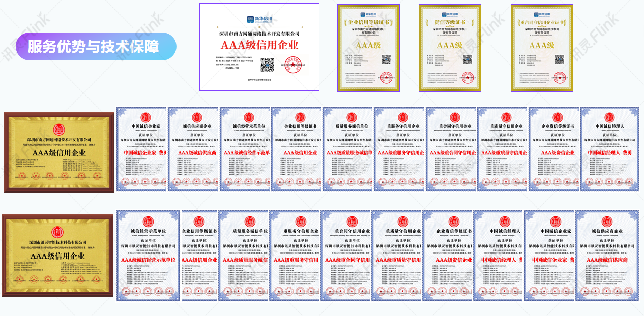Screen dimensions: 644x316
Task: Open 南方网通 诚信经营示范单位 certificate
Action: pos(245,149)
